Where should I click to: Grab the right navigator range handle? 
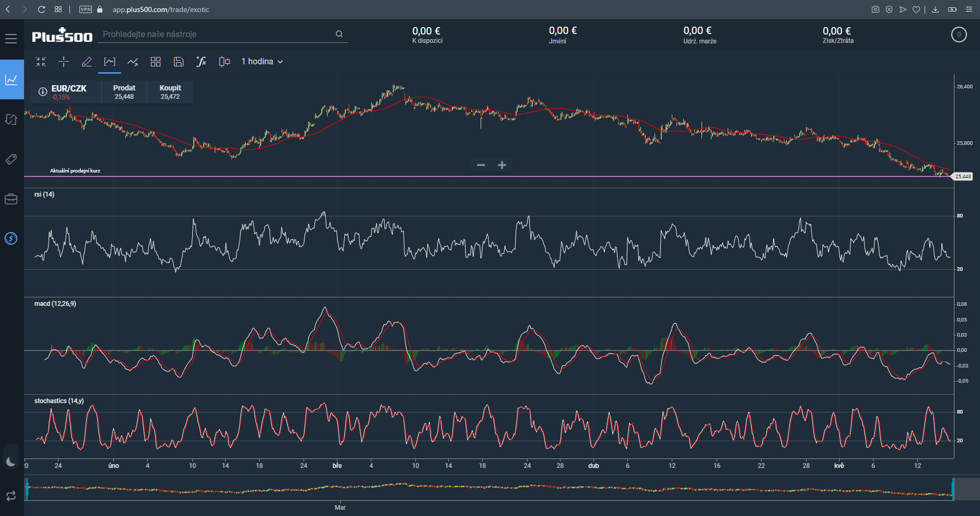pos(953,489)
